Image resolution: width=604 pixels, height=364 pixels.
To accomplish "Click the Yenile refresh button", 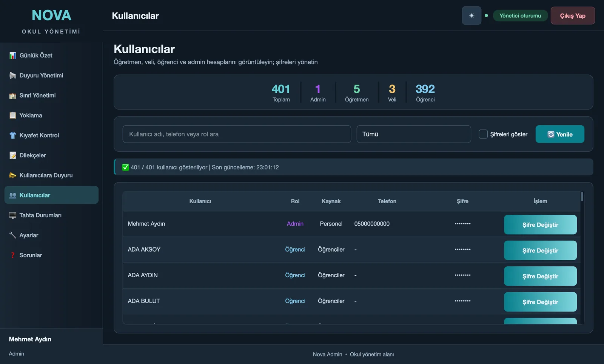I will coord(560,134).
